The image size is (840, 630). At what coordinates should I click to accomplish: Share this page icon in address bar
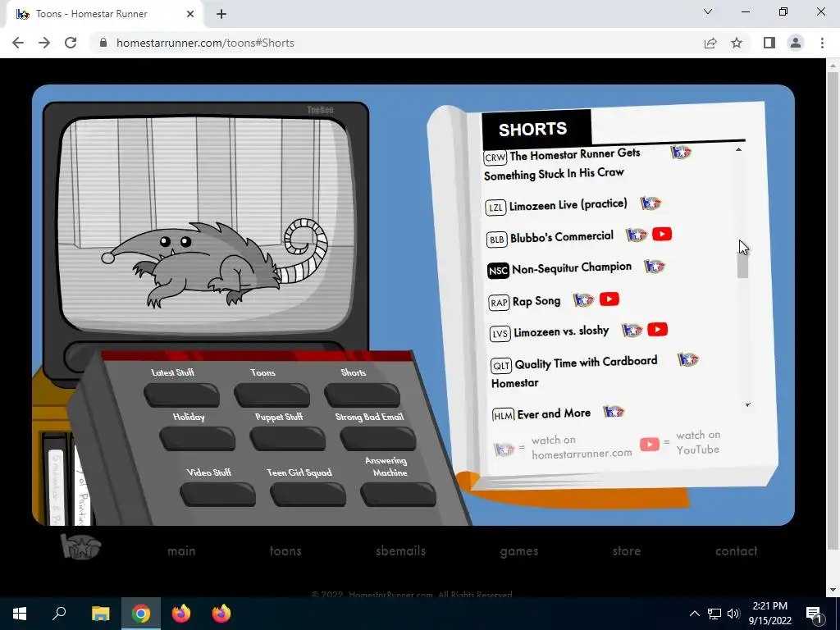click(x=710, y=43)
